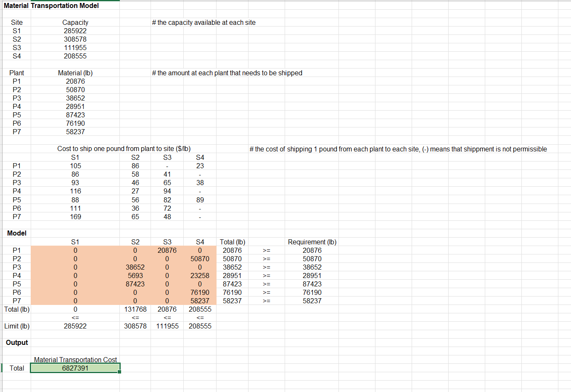The width and height of the screenshot is (571, 392).
Task: Select the cell showing S1 capacity 285922
Action: point(75,31)
